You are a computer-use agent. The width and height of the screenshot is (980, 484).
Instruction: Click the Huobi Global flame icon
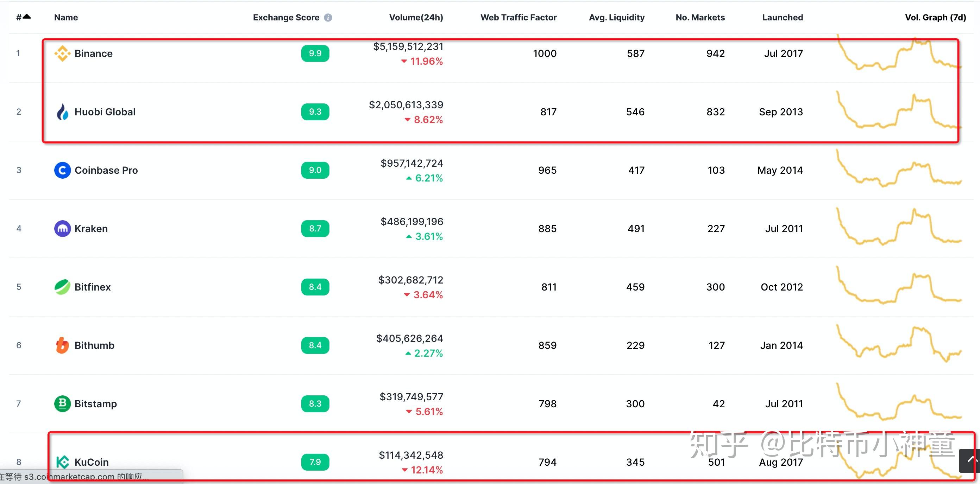tap(62, 112)
